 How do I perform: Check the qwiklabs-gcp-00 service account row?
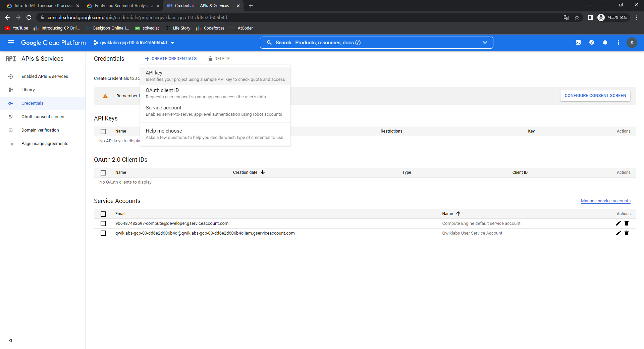[103, 233]
